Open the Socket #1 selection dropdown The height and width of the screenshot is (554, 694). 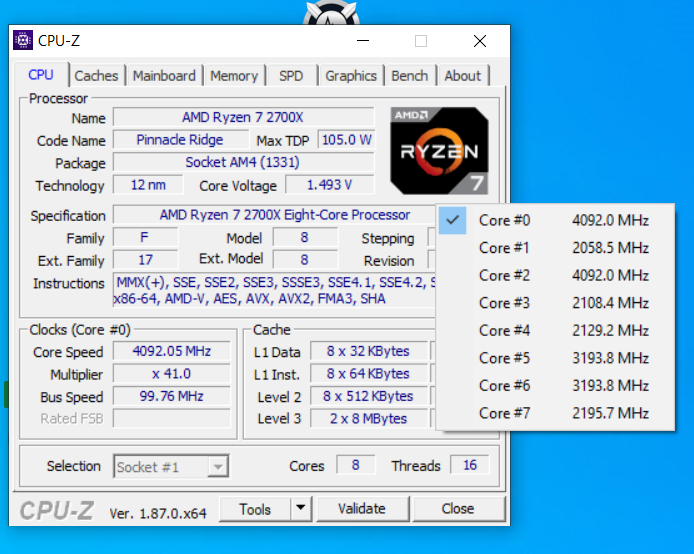[x=171, y=466]
